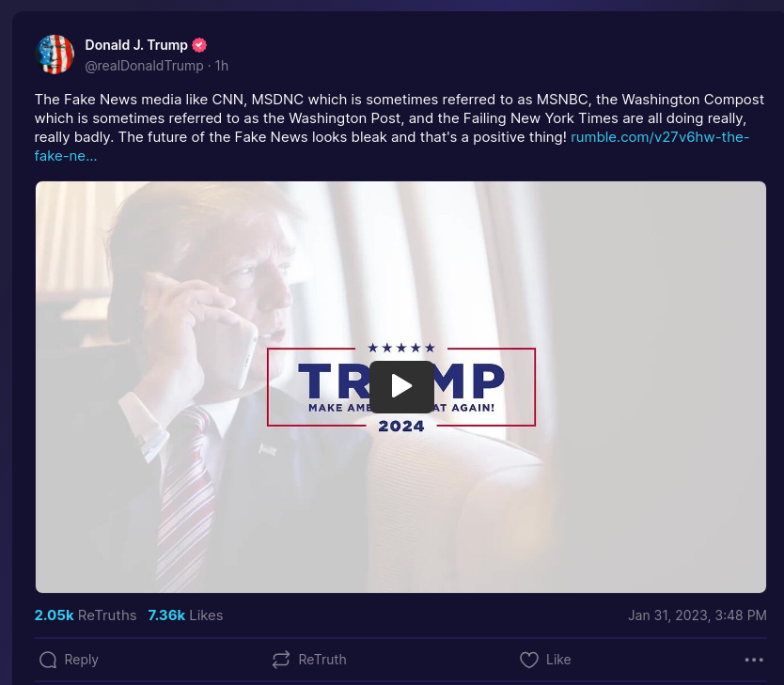Click the 2024 text in video logo
This screenshot has height=685, width=784.
point(401,427)
